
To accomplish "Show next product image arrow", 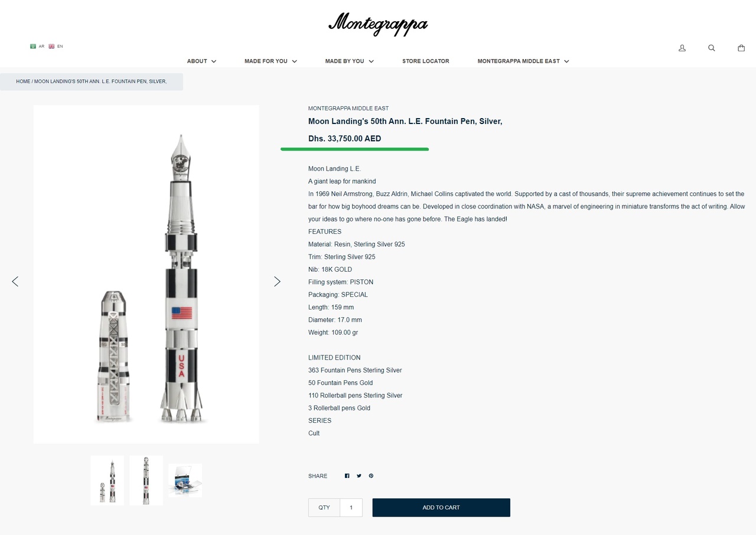I will 277,282.
